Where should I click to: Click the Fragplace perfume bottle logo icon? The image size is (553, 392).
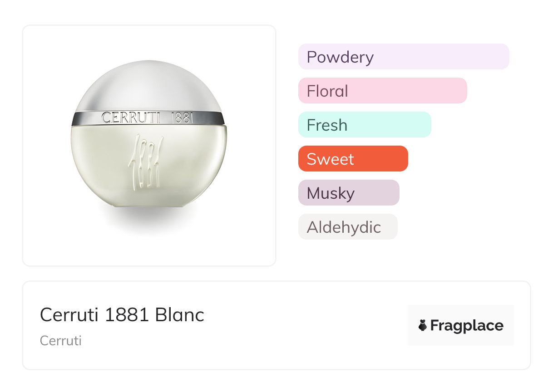coord(423,325)
